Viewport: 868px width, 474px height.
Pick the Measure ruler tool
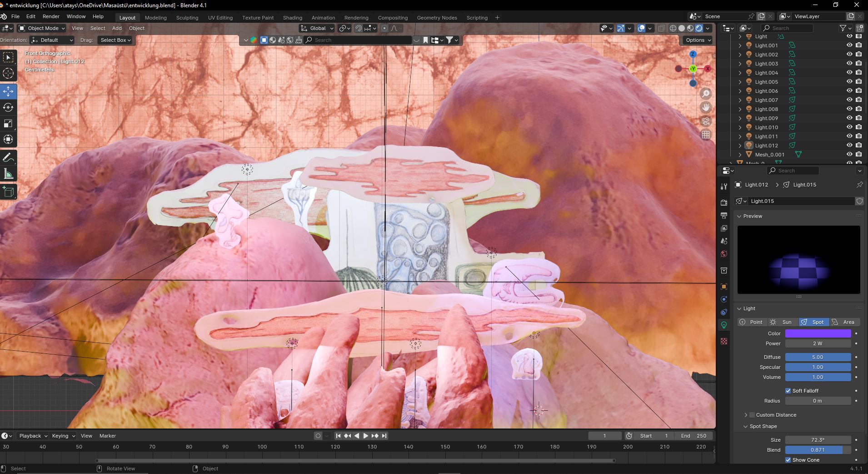[x=8, y=174]
